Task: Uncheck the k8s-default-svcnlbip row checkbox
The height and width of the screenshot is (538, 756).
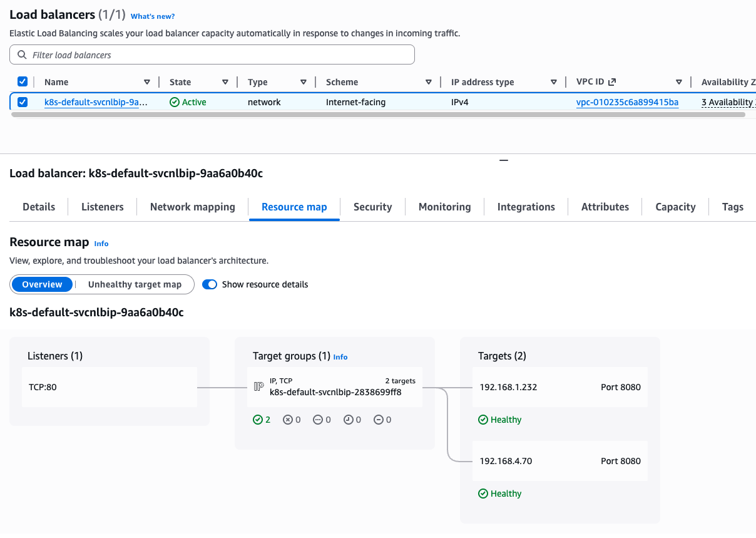Action: pyautogui.click(x=23, y=102)
